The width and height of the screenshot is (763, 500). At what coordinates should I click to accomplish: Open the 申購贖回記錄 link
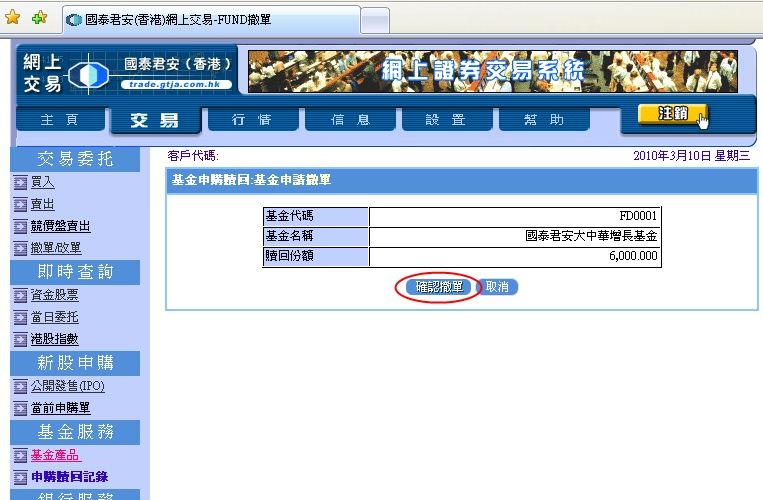(70, 477)
